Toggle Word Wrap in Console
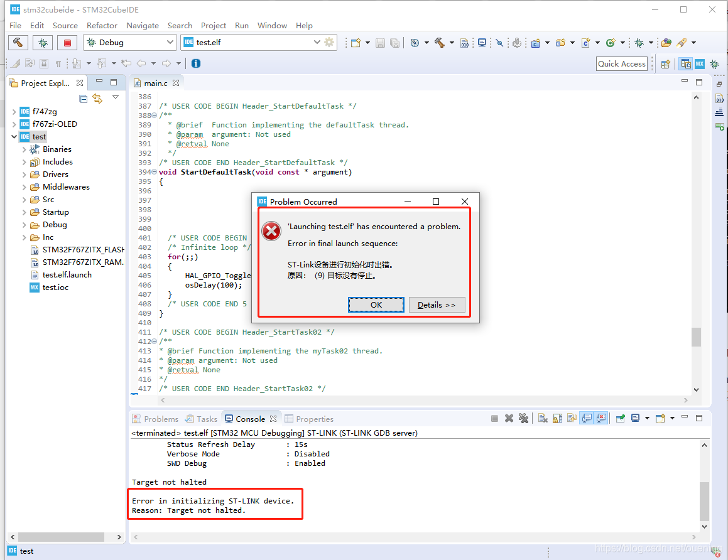 tap(572, 419)
